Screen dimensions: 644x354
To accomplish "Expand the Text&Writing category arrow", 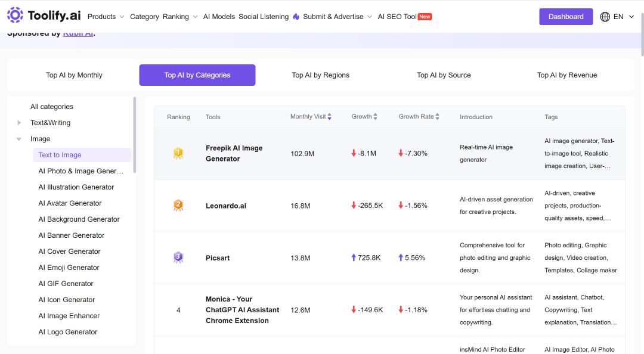I will [x=19, y=123].
